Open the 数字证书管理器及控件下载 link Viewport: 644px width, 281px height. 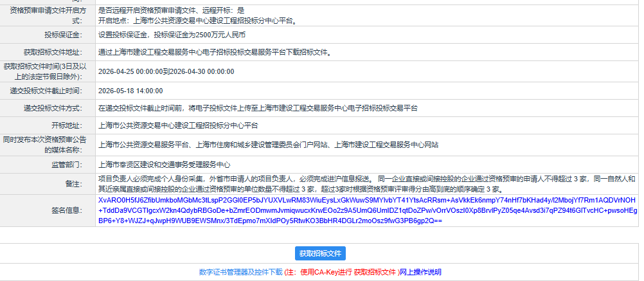(240, 272)
